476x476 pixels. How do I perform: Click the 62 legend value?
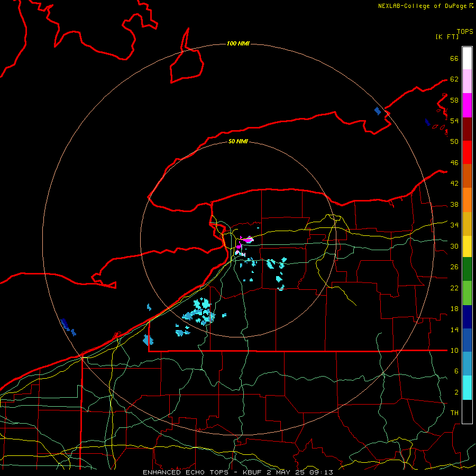pyautogui.click(x=454, y=79)
